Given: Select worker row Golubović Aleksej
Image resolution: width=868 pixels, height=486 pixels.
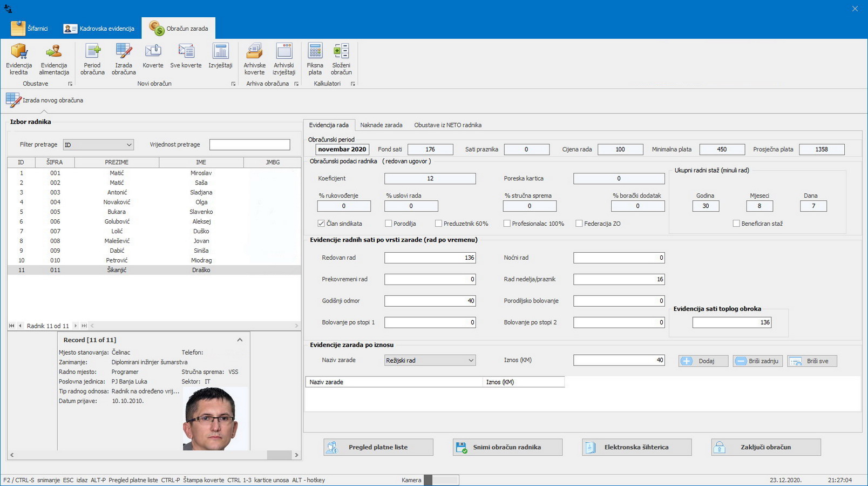Looking at the screenshot, I should click(154, 221).
